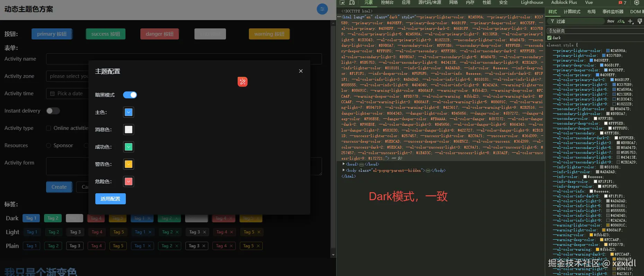Open the 消息色 info color picker

129,130
